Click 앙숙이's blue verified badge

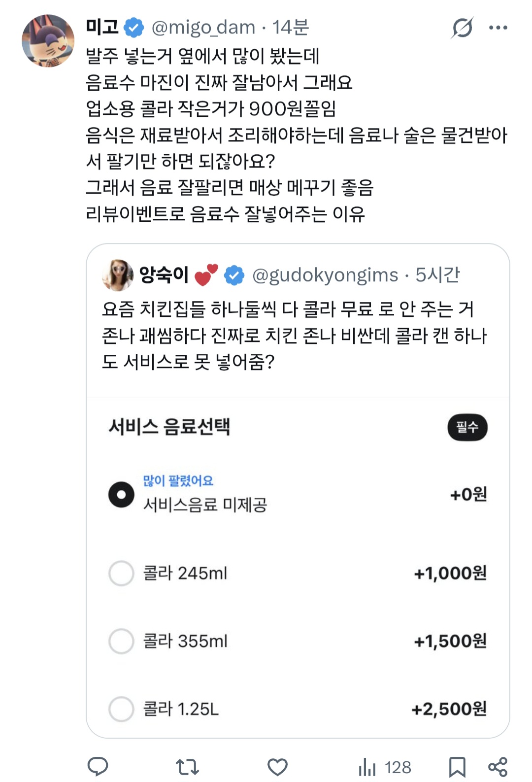pos(234,275)
